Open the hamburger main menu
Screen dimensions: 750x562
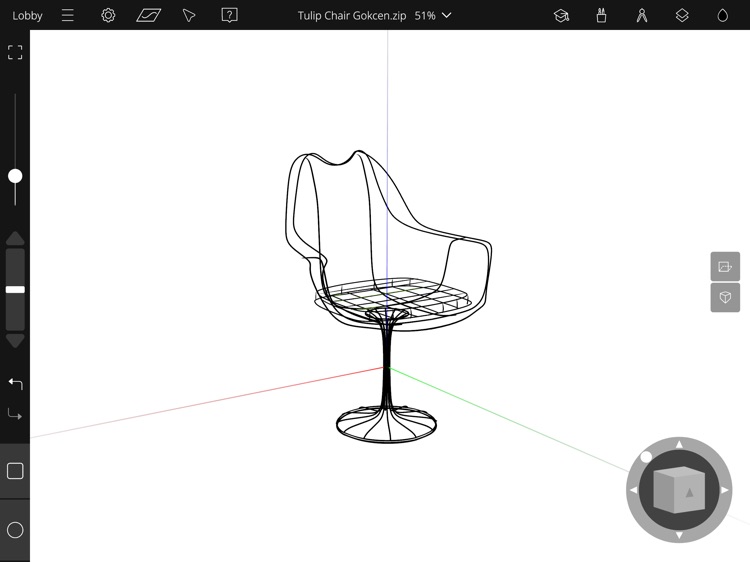click(x=68, y=15)
